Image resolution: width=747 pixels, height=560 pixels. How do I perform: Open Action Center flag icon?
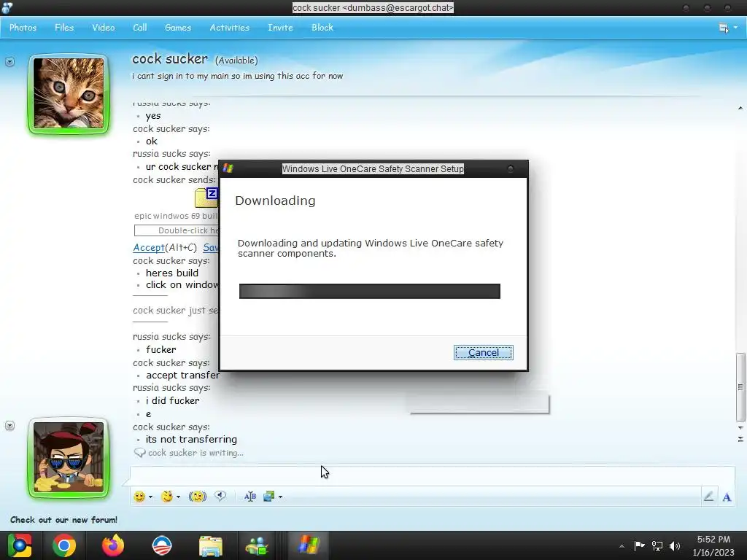(x=639, y=545)
